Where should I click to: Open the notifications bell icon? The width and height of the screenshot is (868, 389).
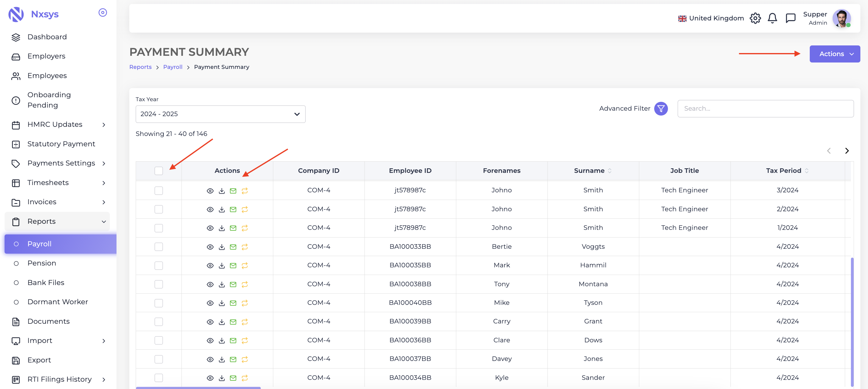(x=772, y=18)
